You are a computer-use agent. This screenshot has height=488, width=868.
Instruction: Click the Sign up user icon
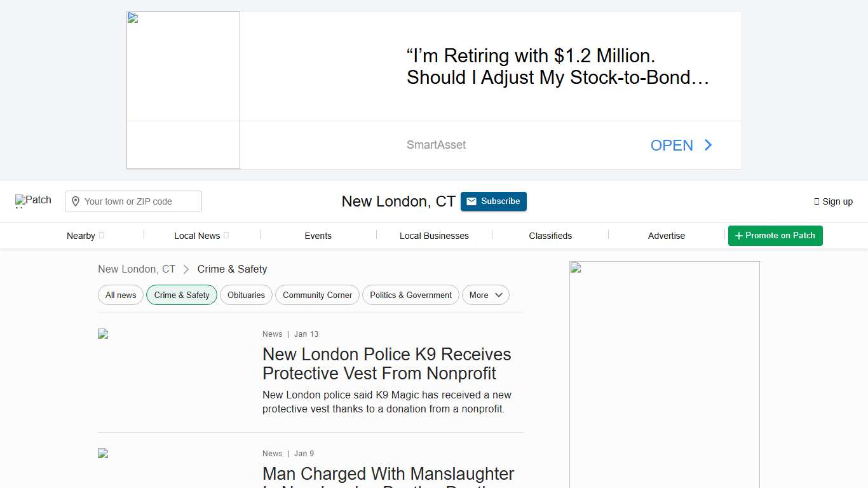(x=817, y=201)
